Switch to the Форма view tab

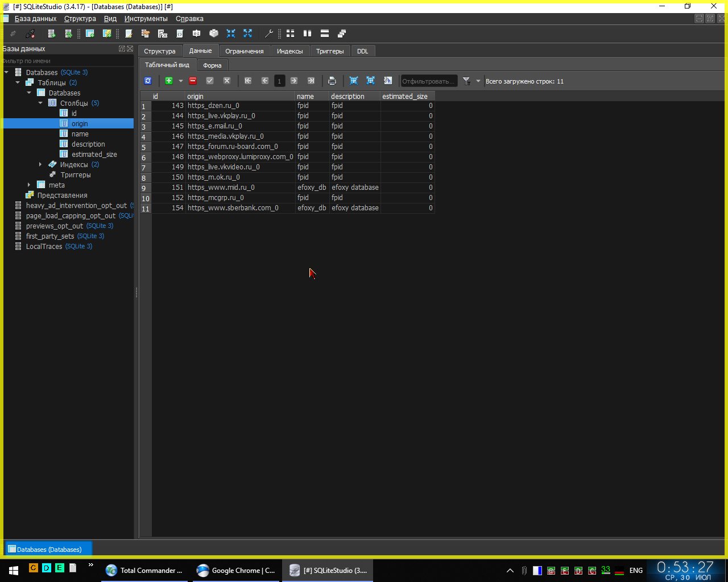point(212,65)
